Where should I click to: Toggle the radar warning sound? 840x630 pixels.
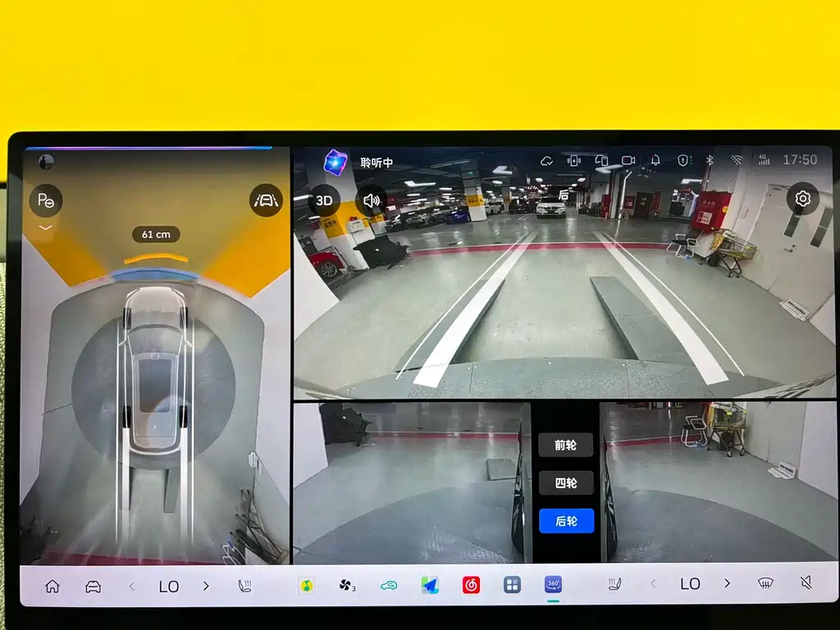coord(371,200)
